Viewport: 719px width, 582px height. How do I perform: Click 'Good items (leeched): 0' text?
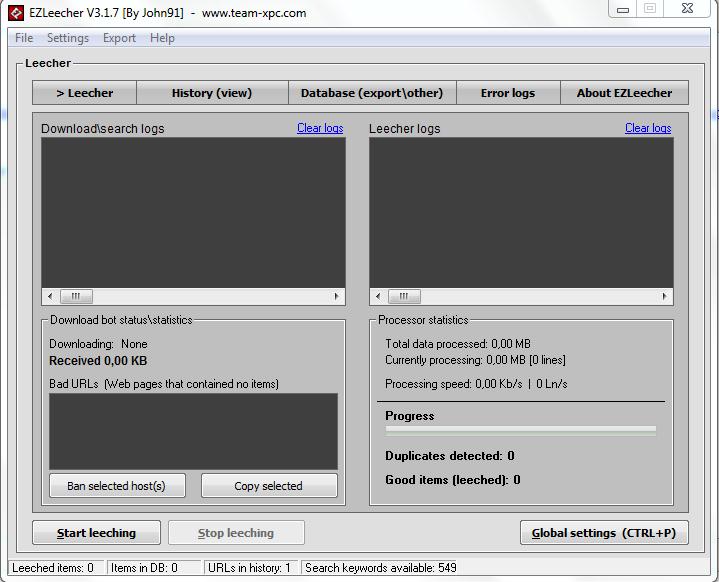tap(453, 480)
